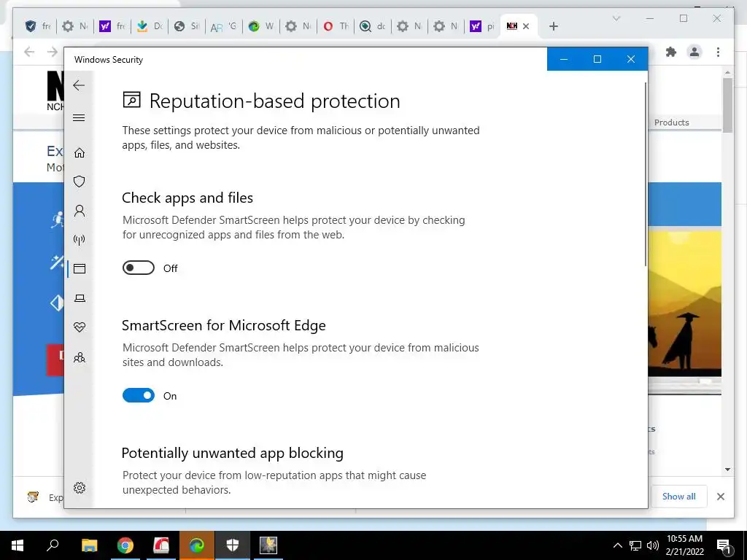
Task: Open Google Chrome from the taskbar
Action: pos(125,545)
